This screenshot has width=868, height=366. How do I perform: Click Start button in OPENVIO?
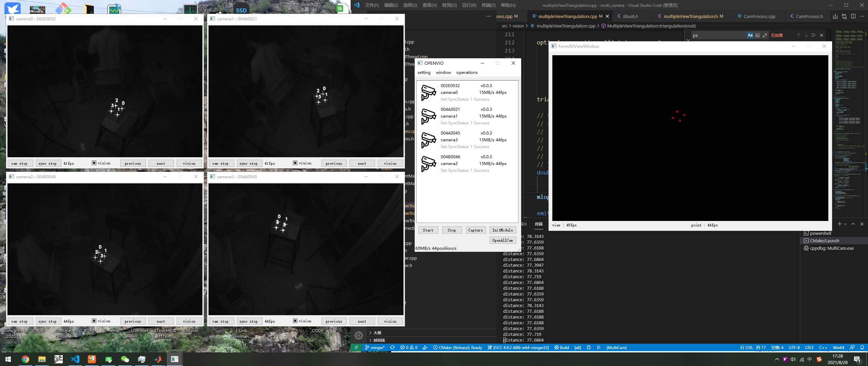428,230
